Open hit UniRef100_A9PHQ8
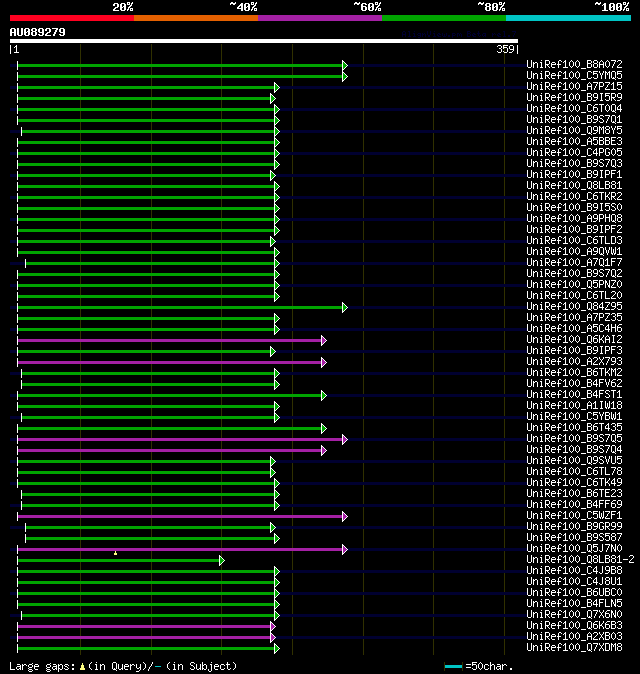640x674 pixels. point(574,218)
